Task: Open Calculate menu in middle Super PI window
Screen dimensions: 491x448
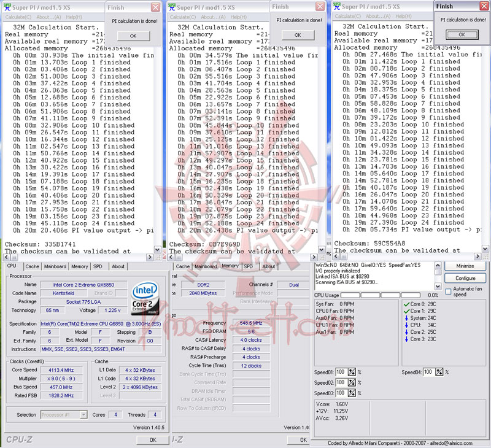Action: coord(183,17)
